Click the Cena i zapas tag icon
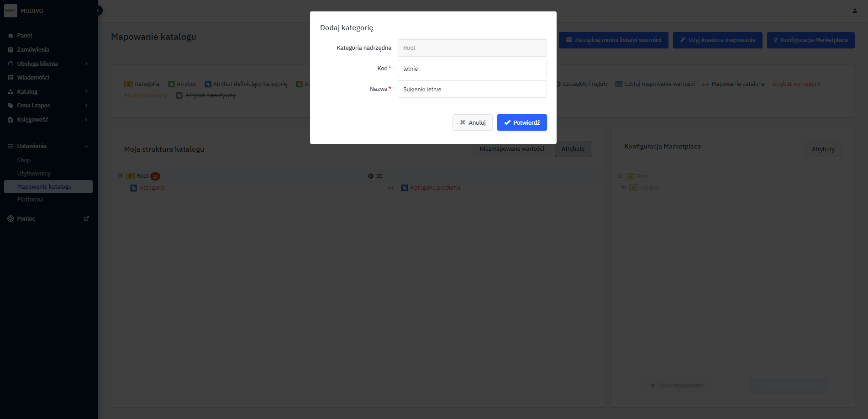 11,106
